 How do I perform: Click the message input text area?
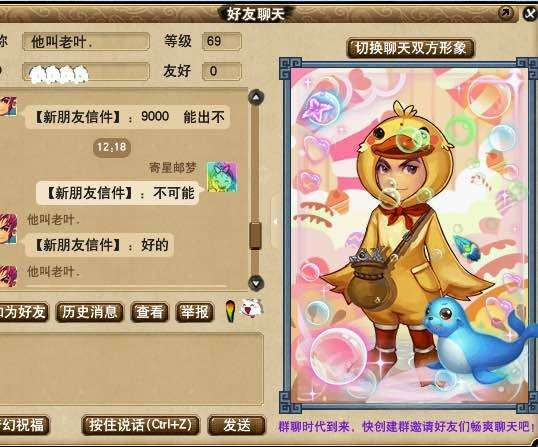(x=131, y=369)
